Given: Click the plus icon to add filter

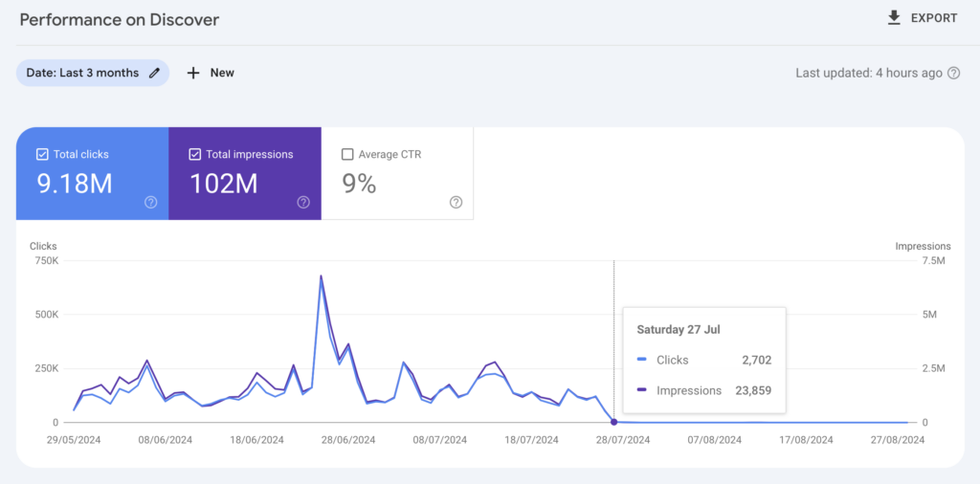Looking at the screenshot, I should (193, 73).
